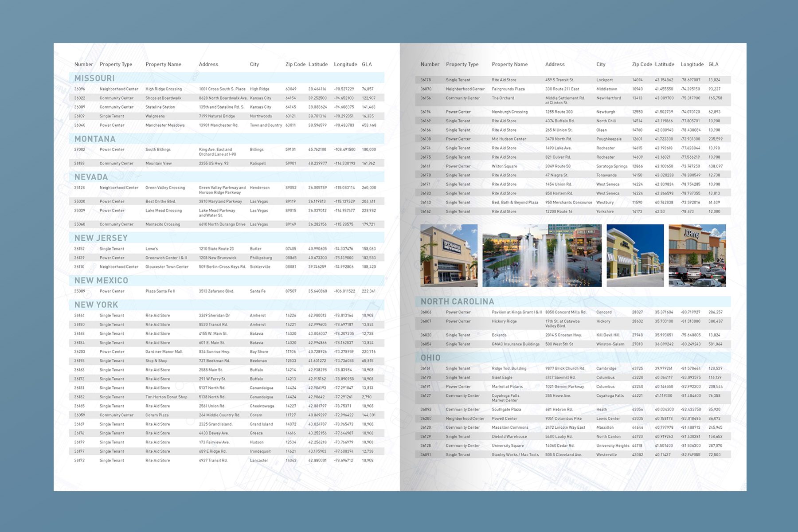Image resolution: width=798 pixels, height=532 pixels.
Task: Open the fountain plaza photo
Action: pyautogui.click(x=542, y=255)
